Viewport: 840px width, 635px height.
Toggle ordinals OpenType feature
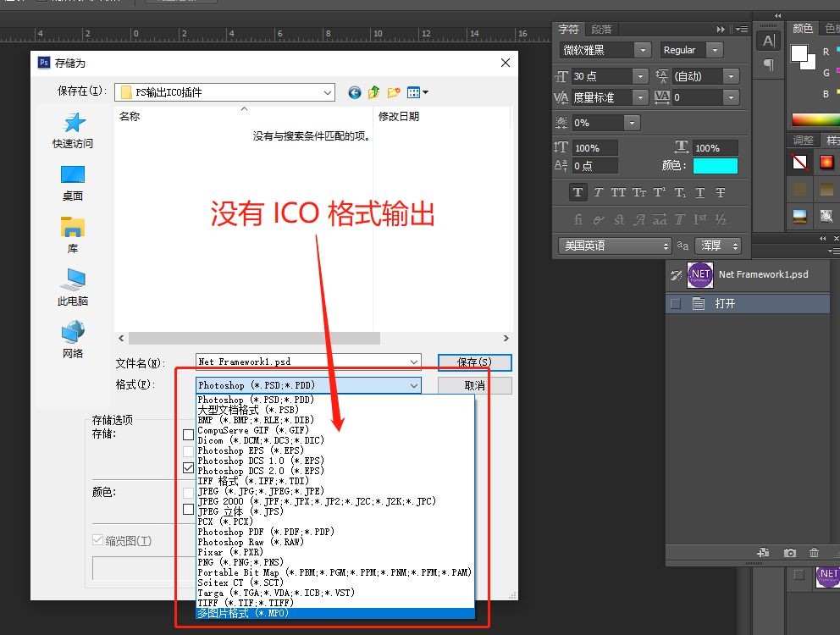click(699, 219)
